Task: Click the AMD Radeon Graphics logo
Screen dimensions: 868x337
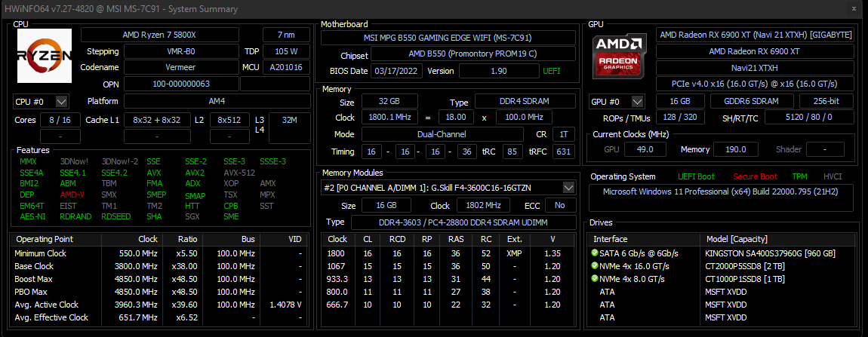Action: coord(619,55)
